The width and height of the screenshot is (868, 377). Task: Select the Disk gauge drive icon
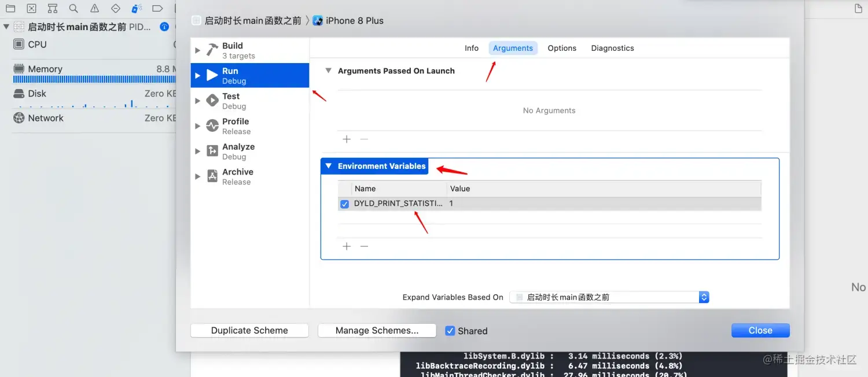click(19, 93)
